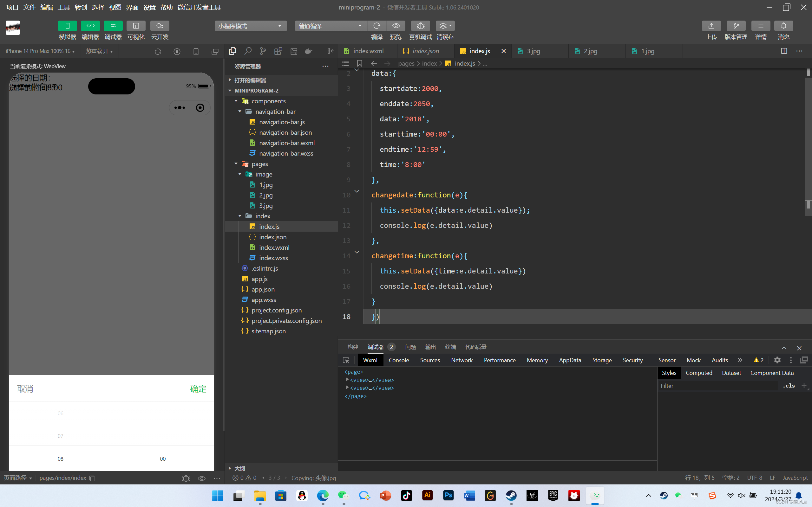
Task: Toggle the 模拟器 simulator panel
Action: tap(68, 26)
